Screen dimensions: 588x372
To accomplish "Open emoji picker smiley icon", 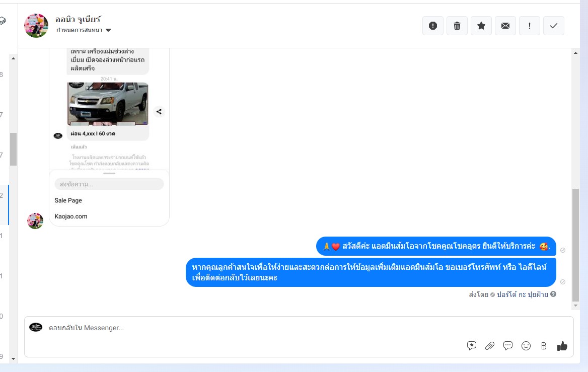I will (x=526, y=346).
